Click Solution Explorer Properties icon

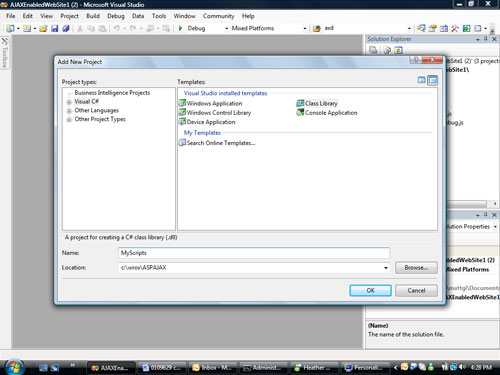point(373,50)
